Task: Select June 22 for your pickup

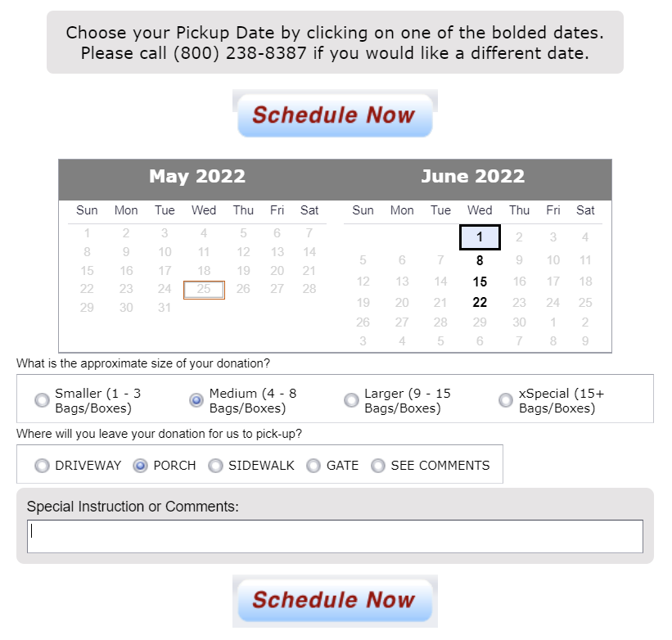Action: coord(479,302)
